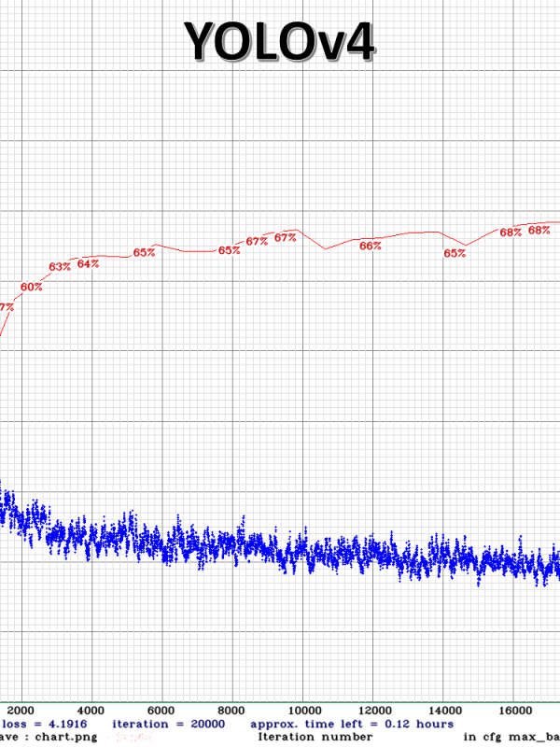Screen dimensions: 560x747
Task: Select the 65% label near iteration 8000
Action: (x=229, y=250)
